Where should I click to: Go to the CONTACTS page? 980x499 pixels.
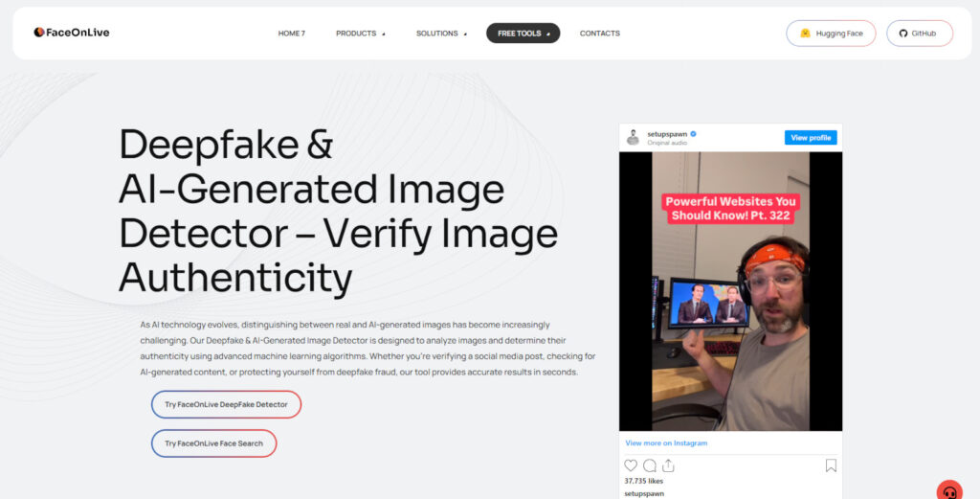(599, 34)
